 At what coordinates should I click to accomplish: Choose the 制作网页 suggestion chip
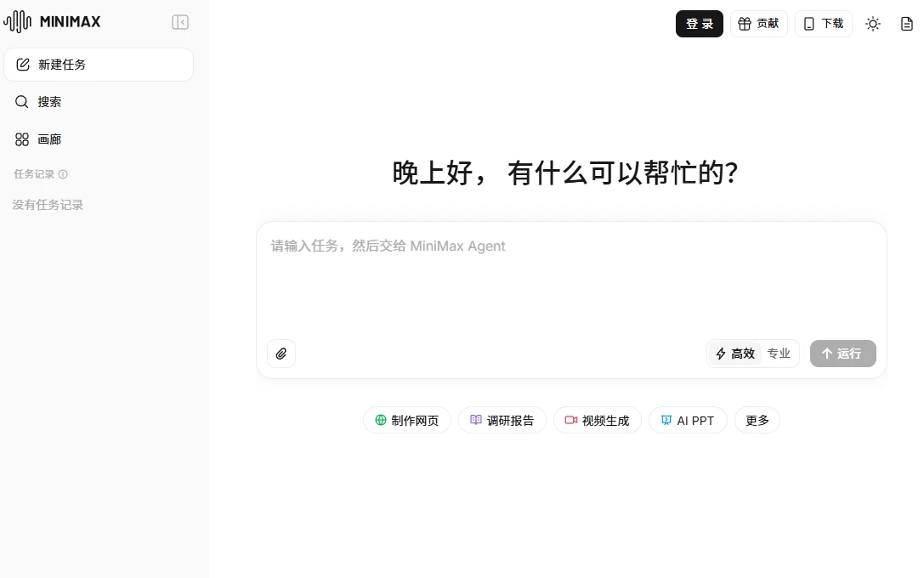[x=406, y=420]
